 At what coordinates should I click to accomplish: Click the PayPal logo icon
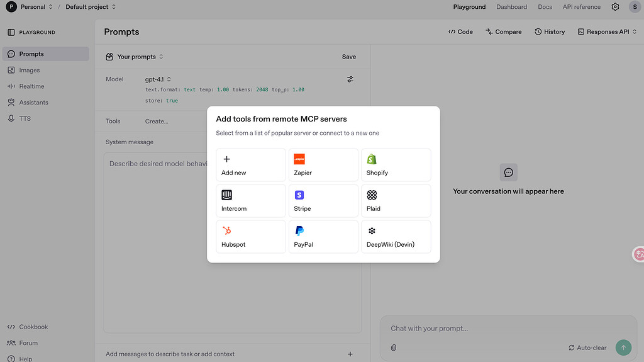(x=299, y=231)
